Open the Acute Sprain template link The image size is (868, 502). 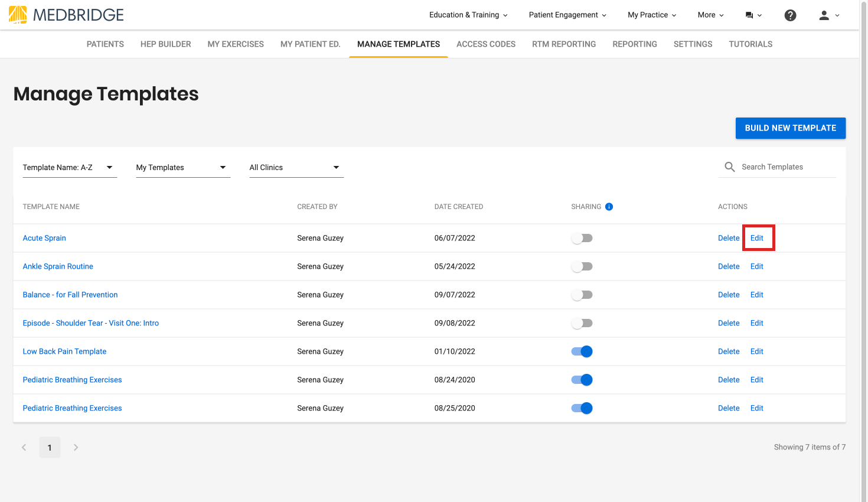(x=44, y=238)
